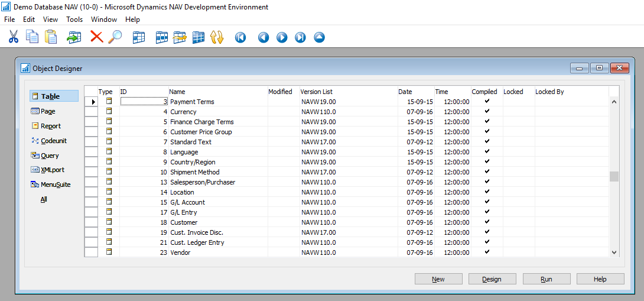The height and width of the screenshot is (301, 644).
Task: Click the Copy icon in toolbar
Action: pos(32,37)
